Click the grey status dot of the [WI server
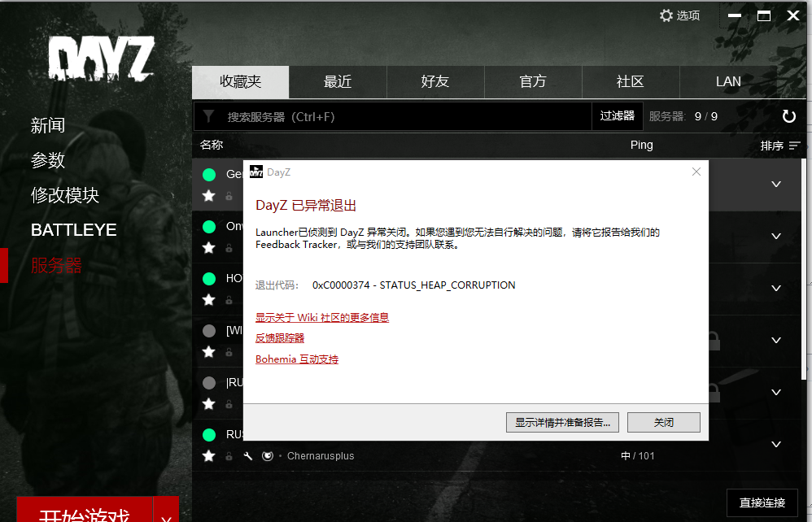This screenshot has height=522, width=812. tap(209, 331)
